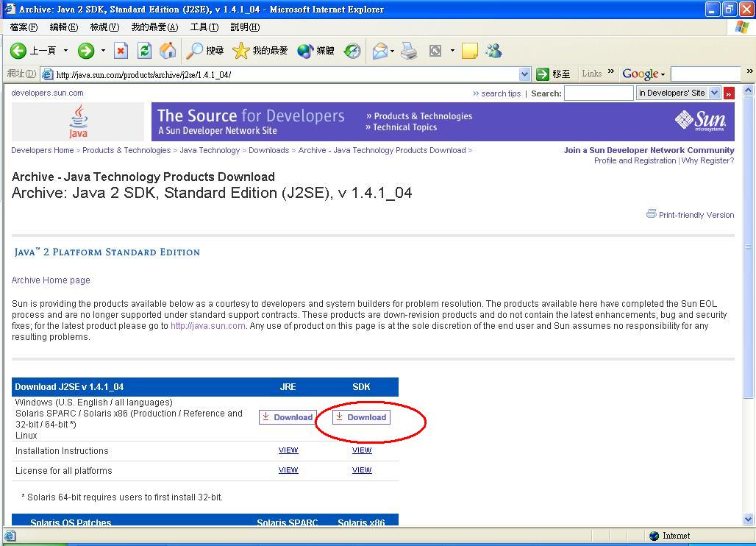
Task: Click the Edit page toolbar icon
Action: pyautogui.click(x=435, y=51)
